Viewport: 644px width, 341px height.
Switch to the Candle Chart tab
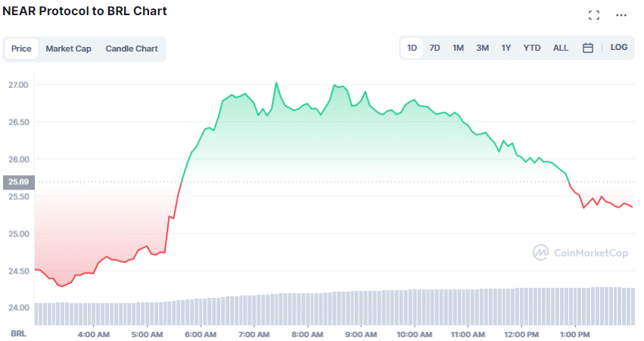[132, 48]
